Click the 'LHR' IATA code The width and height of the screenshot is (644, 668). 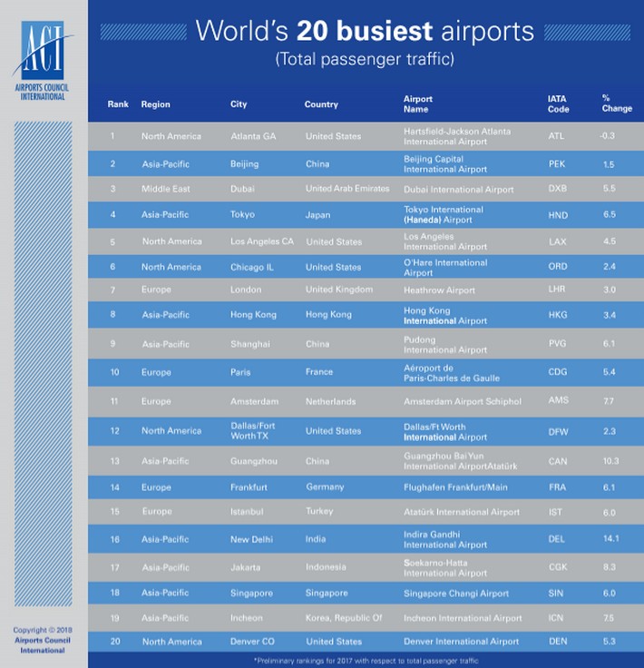557,289
